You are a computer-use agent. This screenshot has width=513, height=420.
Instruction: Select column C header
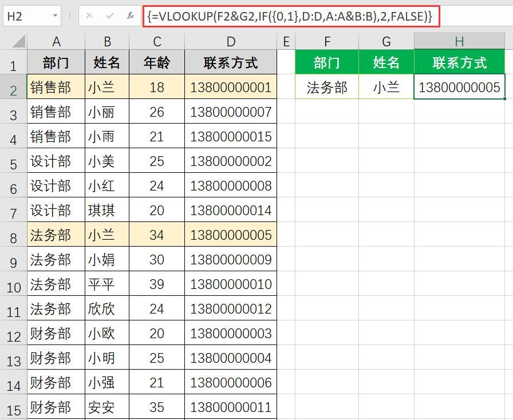157,41
